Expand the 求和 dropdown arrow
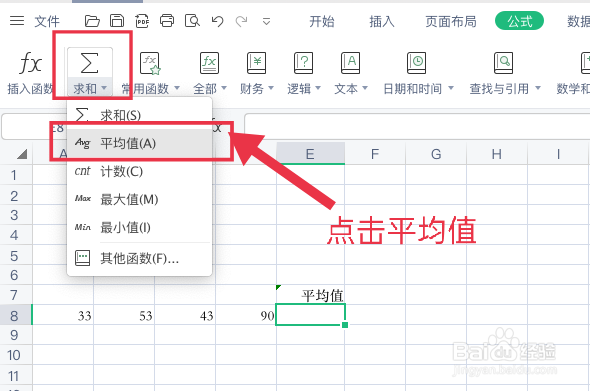590x391 pixels. coord(104,89)
